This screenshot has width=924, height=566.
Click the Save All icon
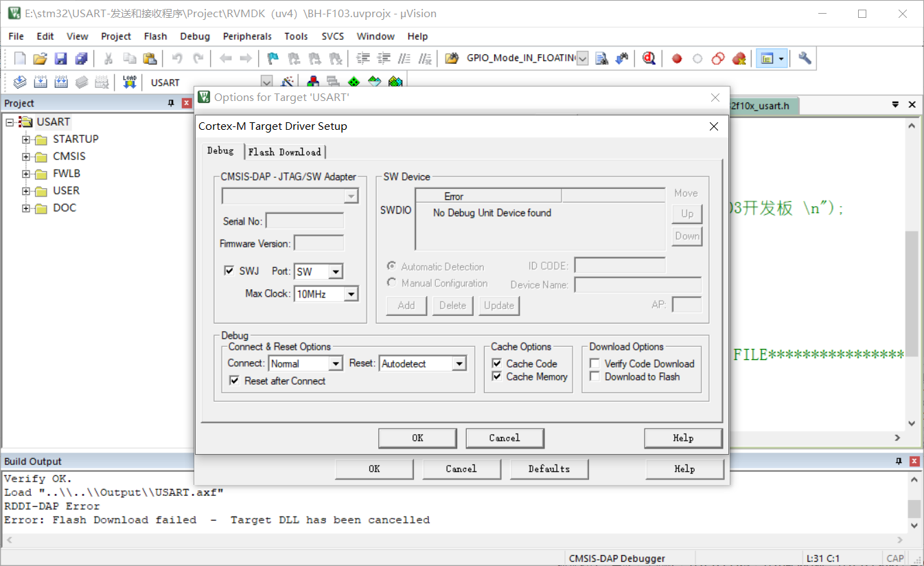(x=81, y=58)
